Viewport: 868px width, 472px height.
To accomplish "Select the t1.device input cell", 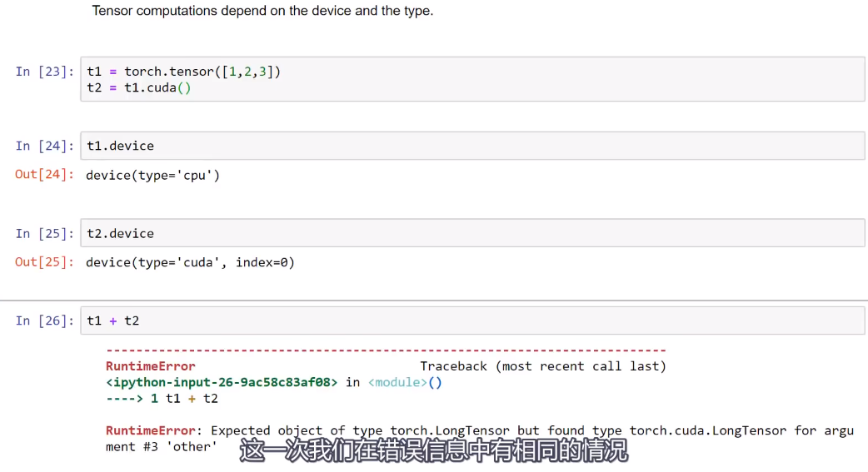I will point(472,146).
